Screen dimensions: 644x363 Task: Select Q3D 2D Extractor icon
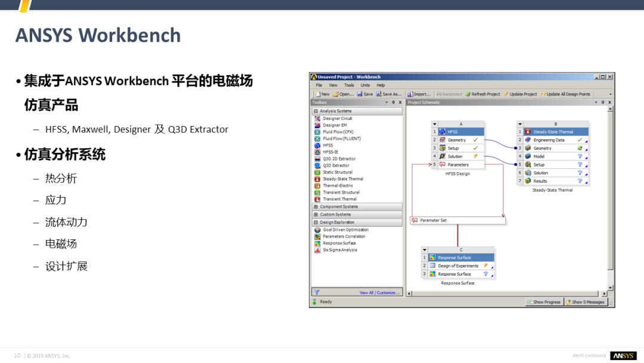pyautogui.click(x=317, y=159)
